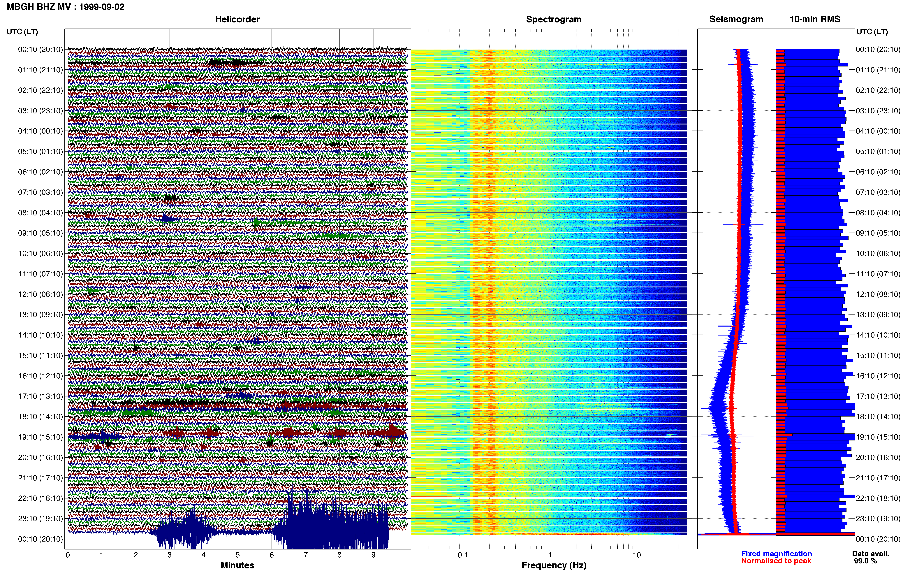924x578 pixels.
Task: Click the left '10:10 (06:10)' time label
Action: click(41, 253)
